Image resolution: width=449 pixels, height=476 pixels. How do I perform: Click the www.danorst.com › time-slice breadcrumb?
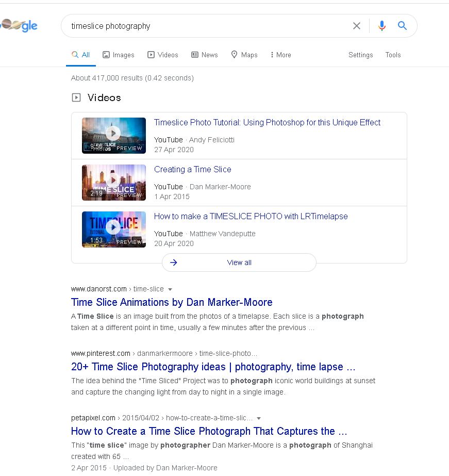pyautogui.click(x=118, y=289)
